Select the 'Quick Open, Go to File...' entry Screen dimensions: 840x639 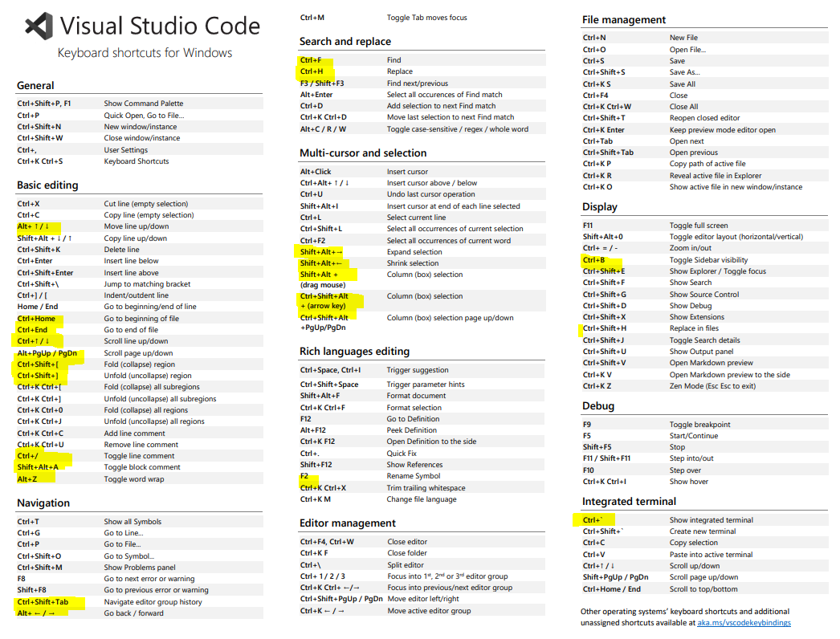click(144, 115)
